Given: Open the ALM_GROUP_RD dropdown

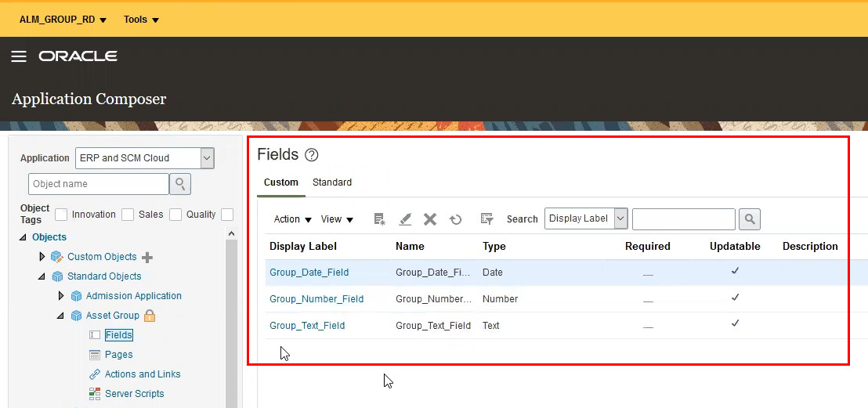Looking at the screenshot, I should pyautogui.click(x=63, y=20).
